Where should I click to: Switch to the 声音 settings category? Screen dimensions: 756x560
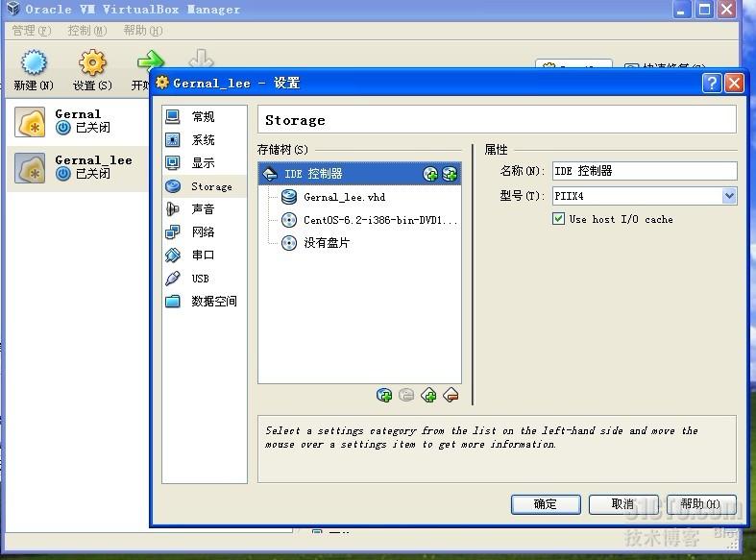pyautogui.click(x=205, y=209)
